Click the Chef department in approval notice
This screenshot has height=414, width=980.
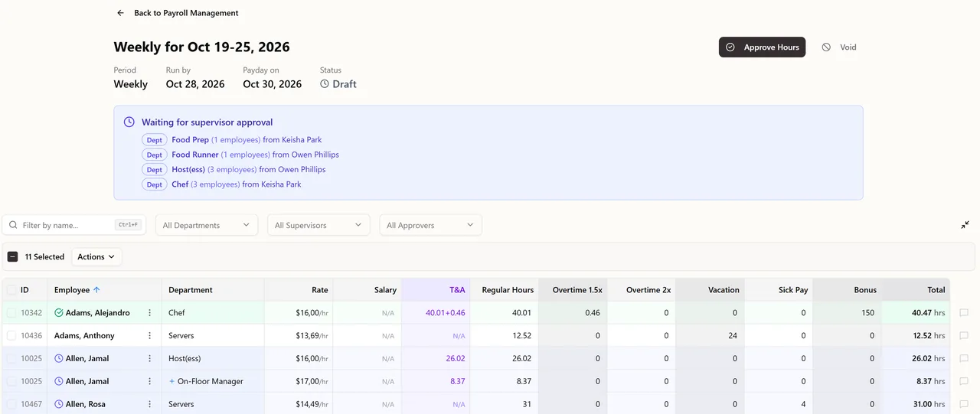pos(180,184)
